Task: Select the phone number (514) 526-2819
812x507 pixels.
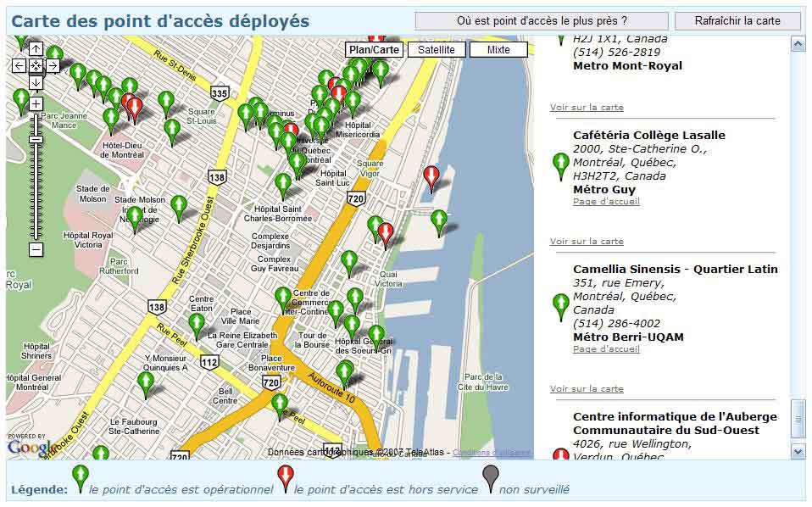Action: click(x=616, y=53)
